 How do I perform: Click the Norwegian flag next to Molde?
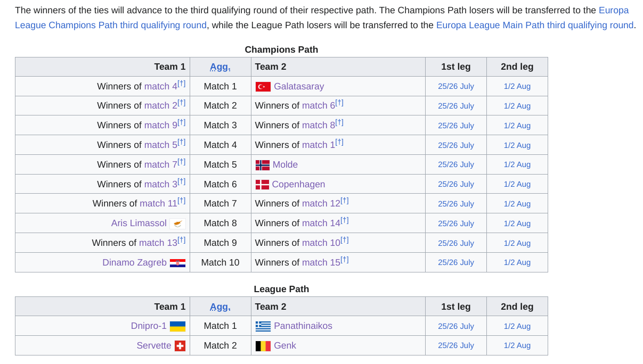tap(263, 165)
